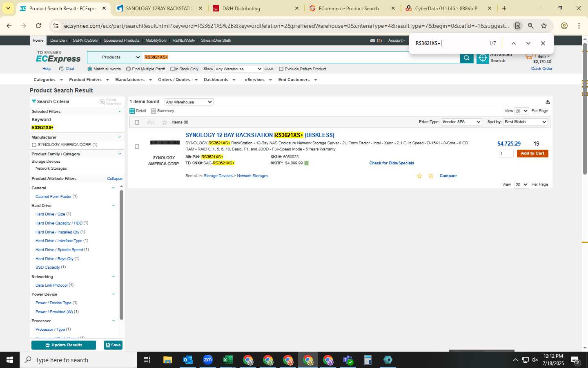Screen dimensions: 588x368
Task: Click RS3621XS+ product thumbnail image
Action: click(165, 142)
